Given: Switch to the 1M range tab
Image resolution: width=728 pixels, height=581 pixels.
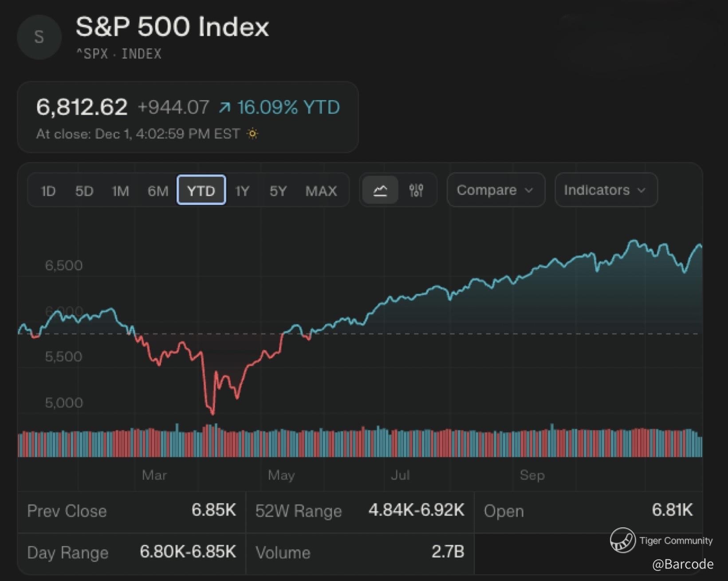Looking at the screenshot, I should 120,191.
